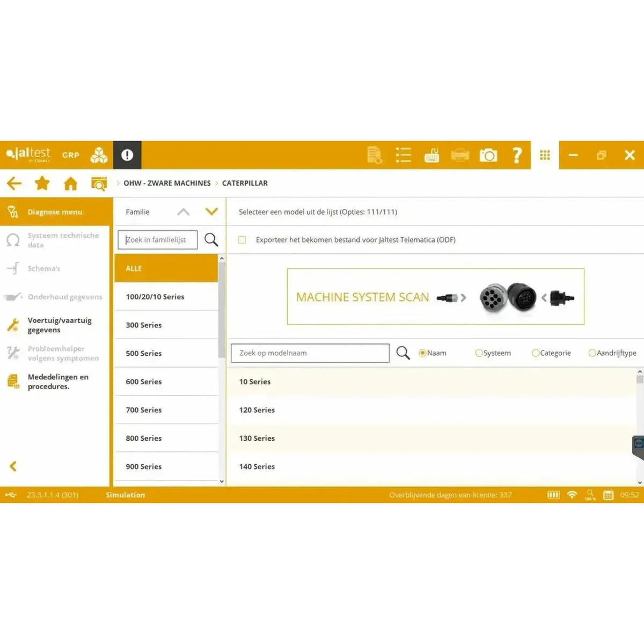Open the virtual keyboard icon
This screenshot has height=644, width=644.
coord(431,155)
